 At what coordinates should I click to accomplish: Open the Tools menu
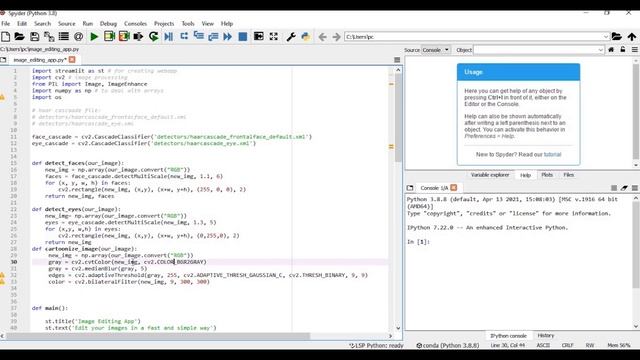coord(188,24)
